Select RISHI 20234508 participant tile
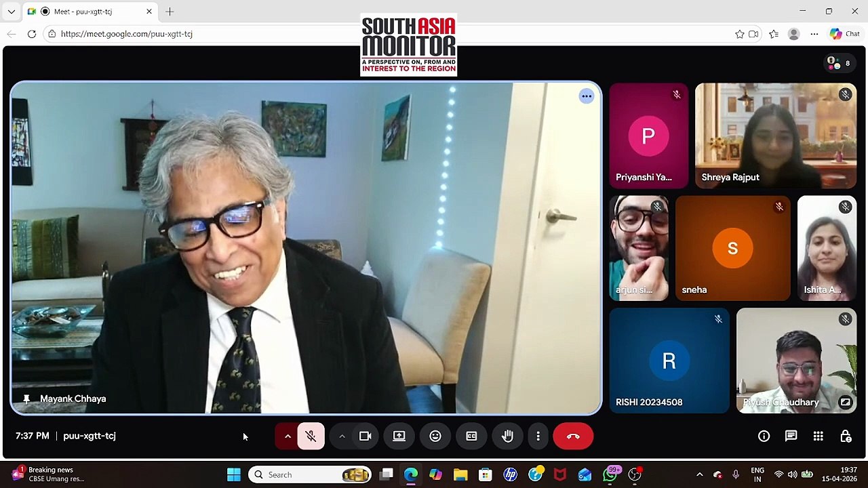The width and height of the screenshot is (868, 488). pos(669,361)
